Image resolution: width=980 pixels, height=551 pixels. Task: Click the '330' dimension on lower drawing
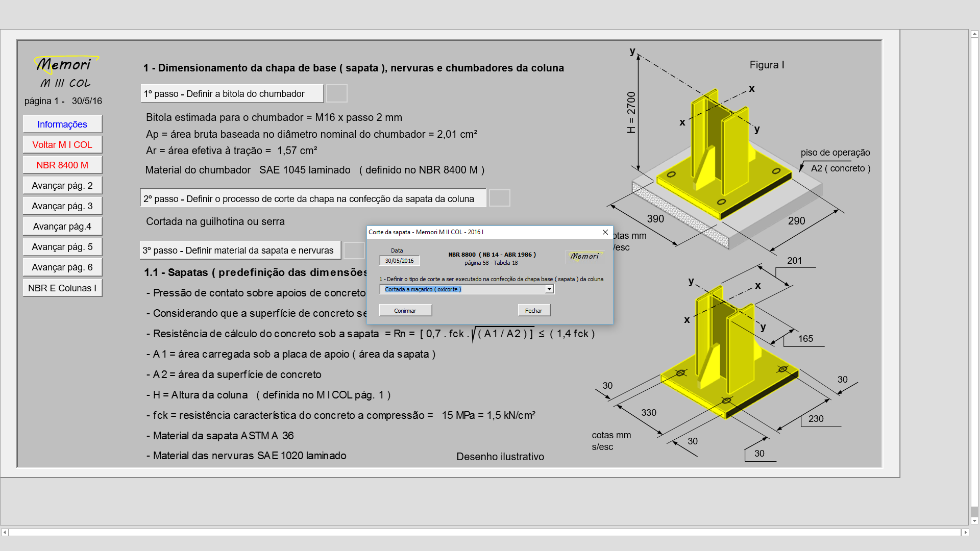pyautogui.click(x=649, y=413)
